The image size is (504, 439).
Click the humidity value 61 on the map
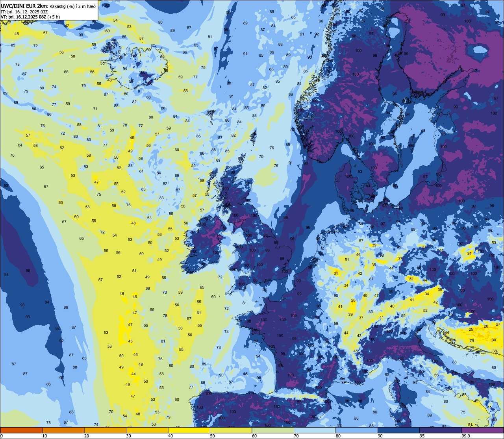[199, 313]
